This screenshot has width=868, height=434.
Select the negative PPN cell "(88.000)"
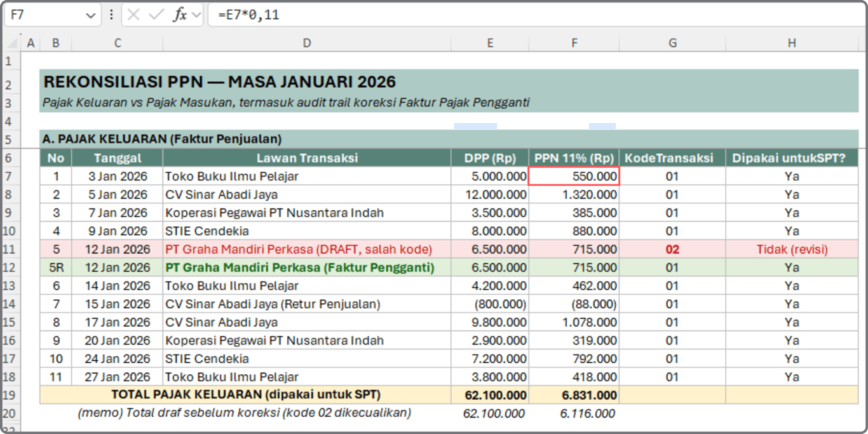pyautogui.click(x=574, y=304)
